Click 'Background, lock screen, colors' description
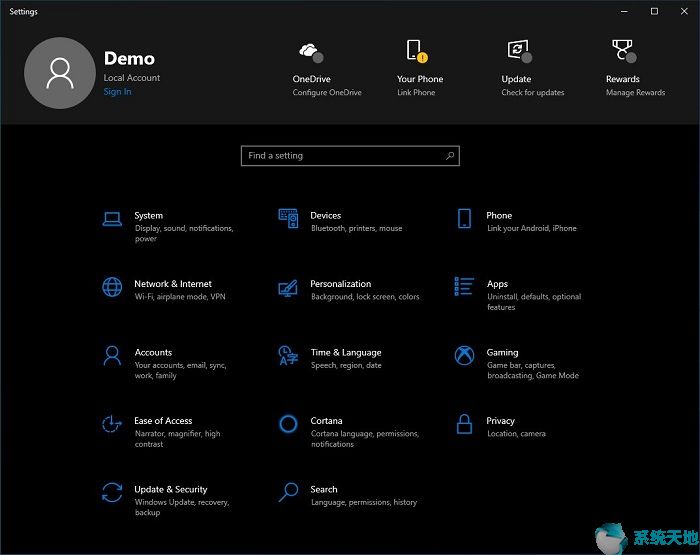 click(365, 296)
